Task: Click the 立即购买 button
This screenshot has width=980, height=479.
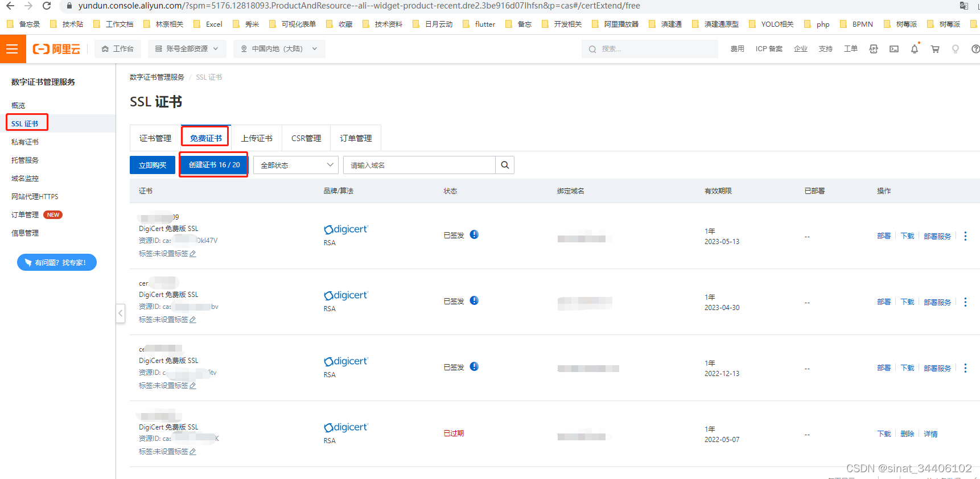Action: [153, 165]
